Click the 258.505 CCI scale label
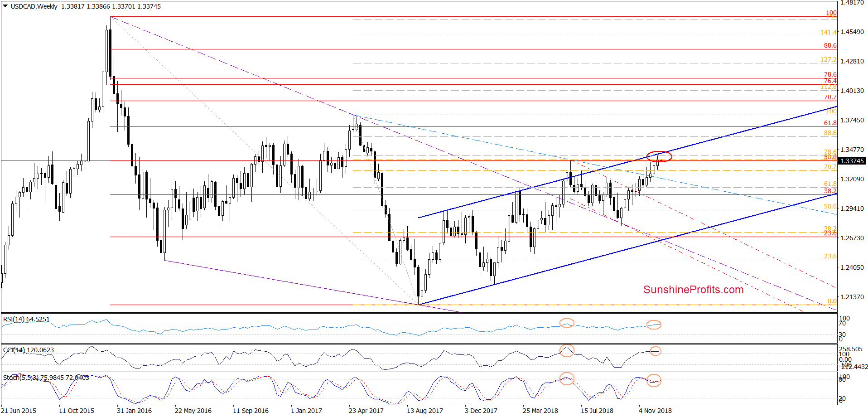 [851, 349]
